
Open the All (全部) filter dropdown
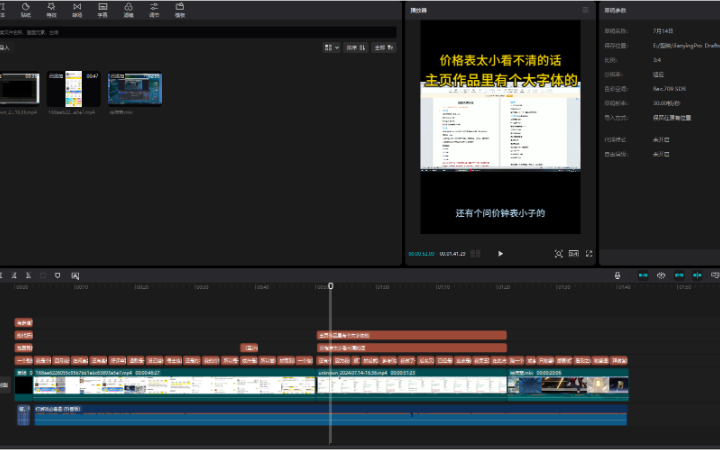[383, 47]
